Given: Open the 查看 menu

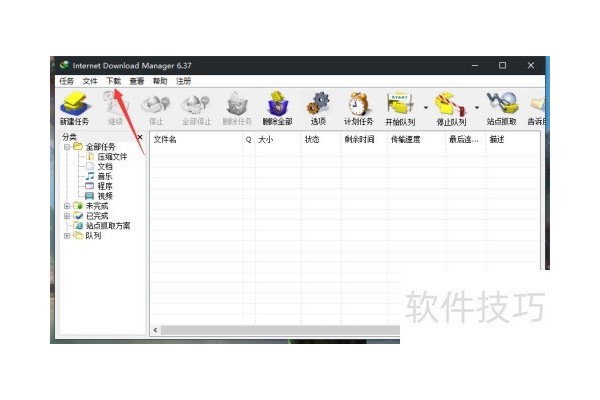Looking at the screenshot, I should [x=137, y=81].
